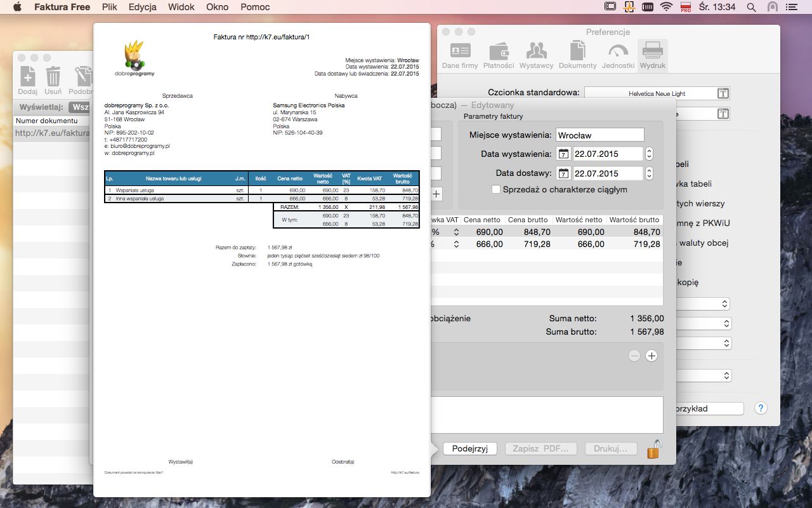Open Notification Center list icon
This screenshot has width=812, height=508.
click(x=792, y=7)
